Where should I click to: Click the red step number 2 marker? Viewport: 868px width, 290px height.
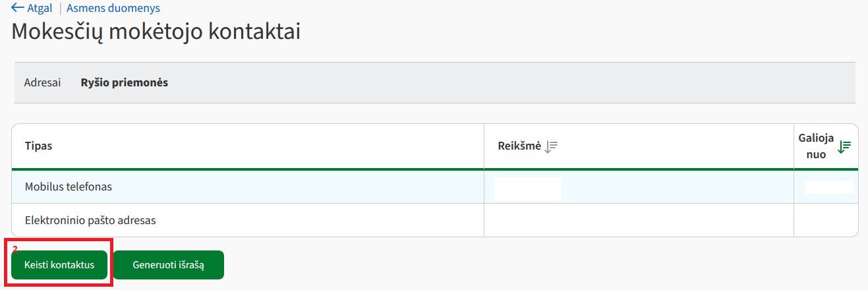point(16,249)
